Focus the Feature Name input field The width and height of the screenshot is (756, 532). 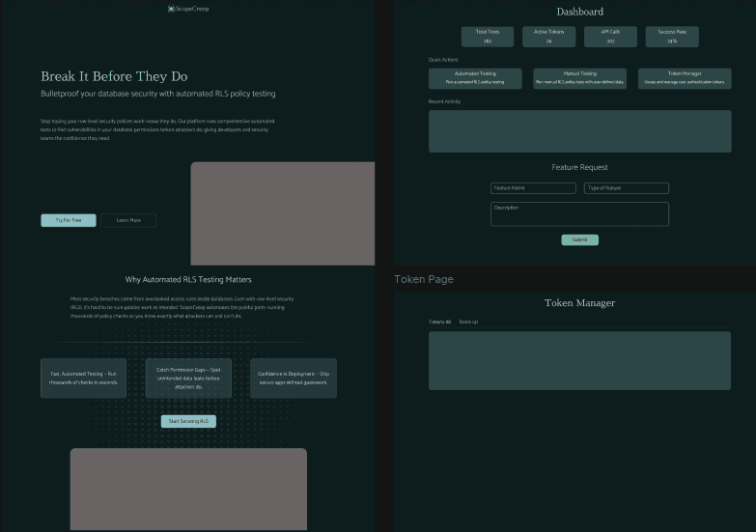point(533,188)
